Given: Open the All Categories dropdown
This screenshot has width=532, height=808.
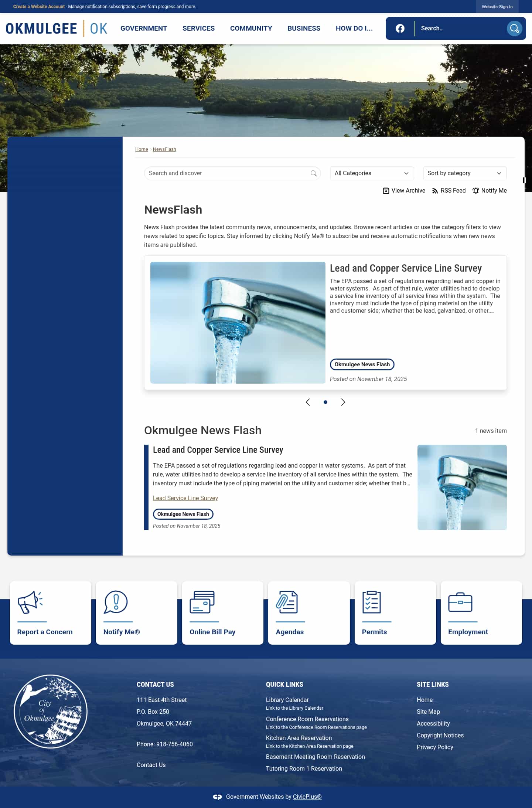Looking at the screenshot, I should click(372, 173).
